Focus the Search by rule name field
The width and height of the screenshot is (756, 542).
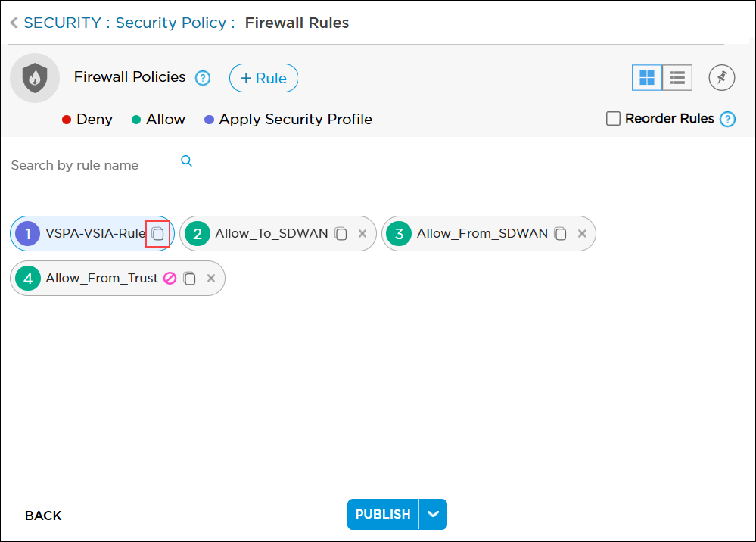pos(95,165)
